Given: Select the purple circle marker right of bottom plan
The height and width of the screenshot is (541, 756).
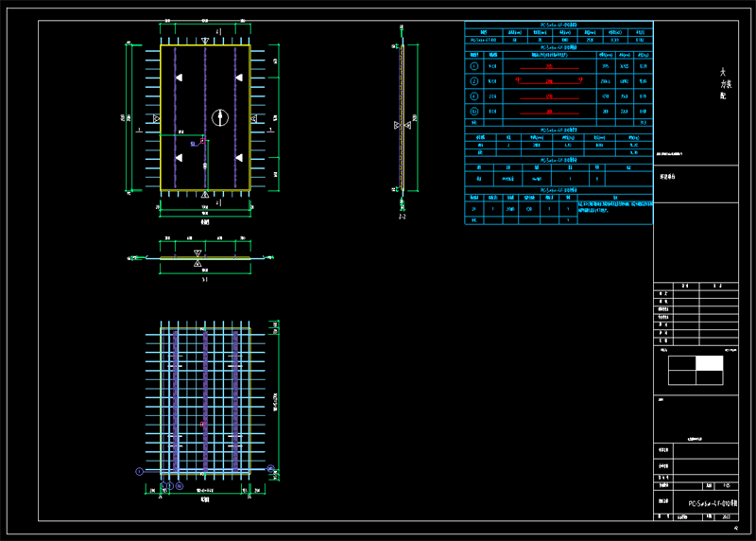Looking at the screenshot, I should tap(271, 468).
